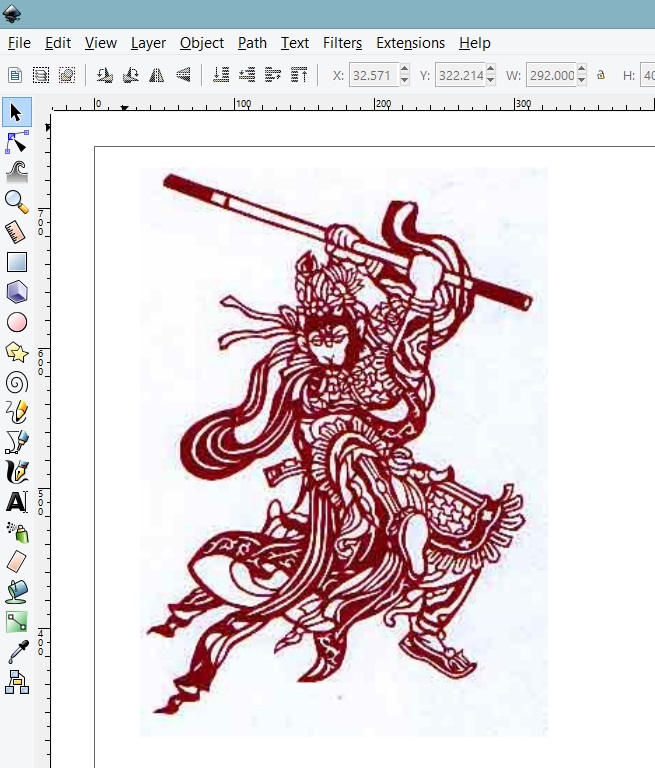Viewport: 655px width, 768px height.
Task: Lower selection to bottom
Action: click(221, 75)
